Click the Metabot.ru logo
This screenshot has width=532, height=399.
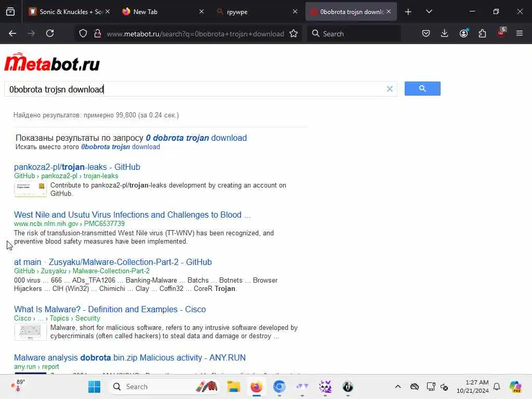point(52,62)
